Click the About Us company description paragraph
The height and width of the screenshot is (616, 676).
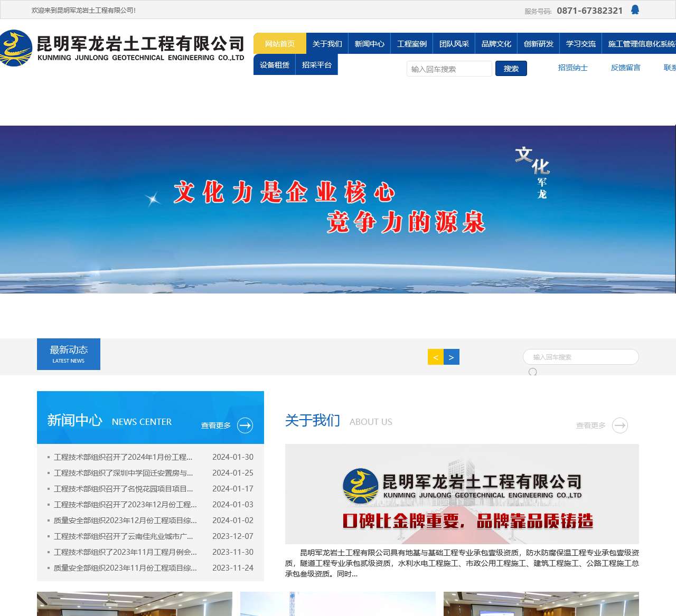[x=462, y=563]
